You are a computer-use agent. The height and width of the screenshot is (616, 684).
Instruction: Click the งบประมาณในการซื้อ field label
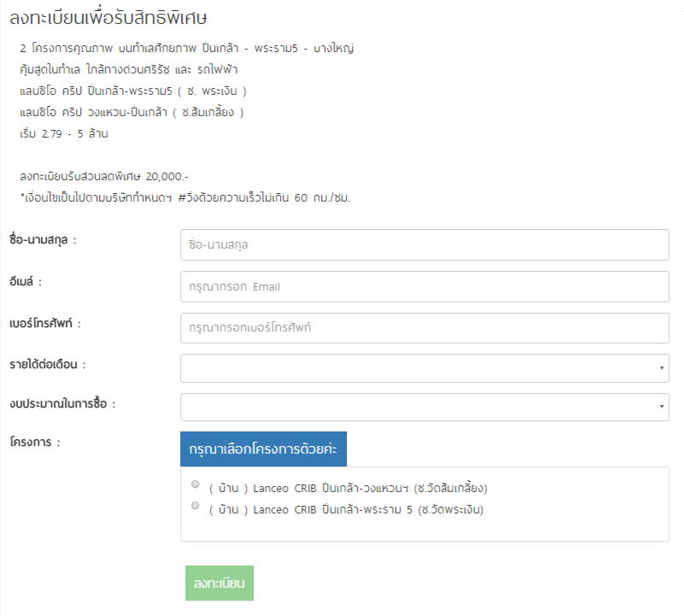[x=62, y=403]
